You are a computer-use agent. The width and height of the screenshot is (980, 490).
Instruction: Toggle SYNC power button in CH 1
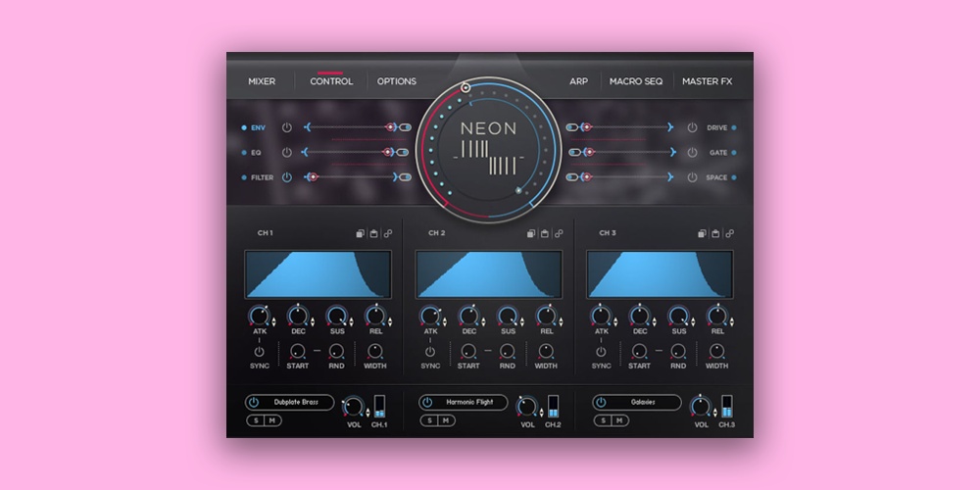click(260, 351)
